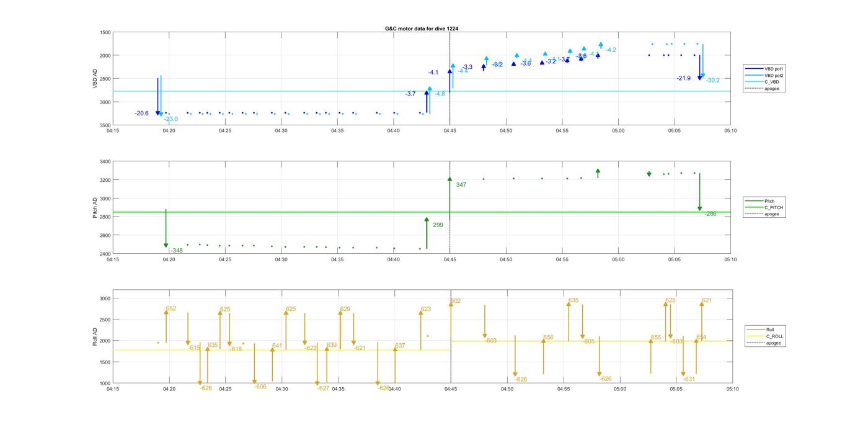Click the "-622" roll data label
This screenshot has width=868, height=430.
(311, 348)
